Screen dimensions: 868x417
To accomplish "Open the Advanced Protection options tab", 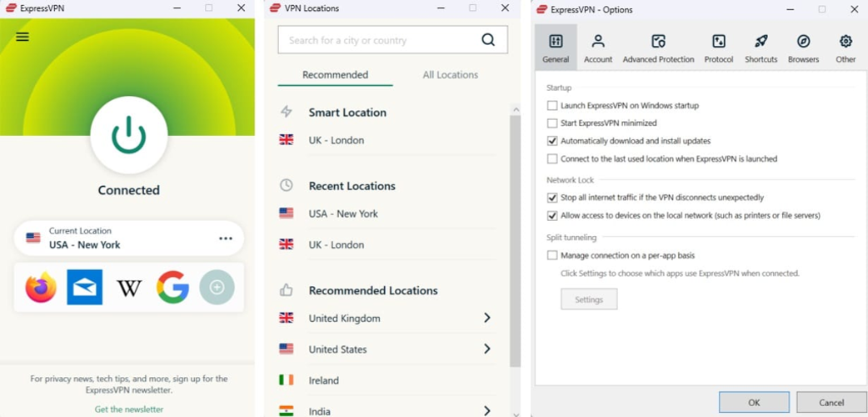I will click(658, 48).
